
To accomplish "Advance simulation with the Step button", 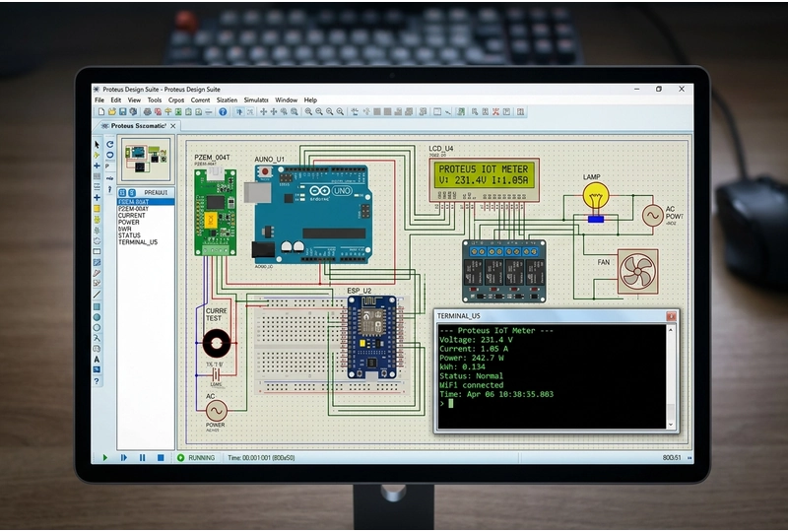I will tap(124, 457).
